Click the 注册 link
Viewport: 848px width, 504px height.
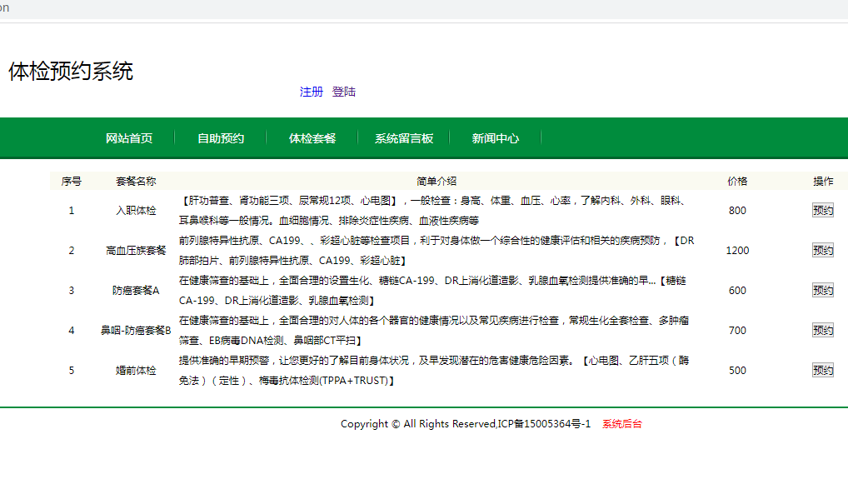pos(311,92)
